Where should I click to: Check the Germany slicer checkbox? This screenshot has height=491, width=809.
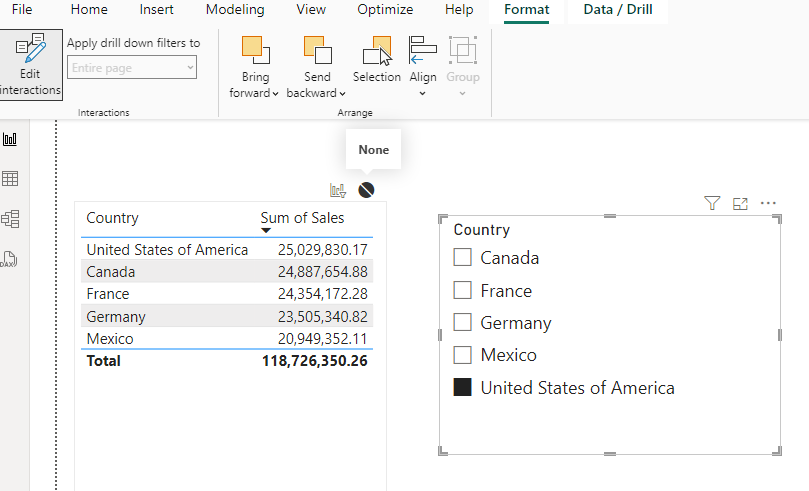[x=462, y=322]
